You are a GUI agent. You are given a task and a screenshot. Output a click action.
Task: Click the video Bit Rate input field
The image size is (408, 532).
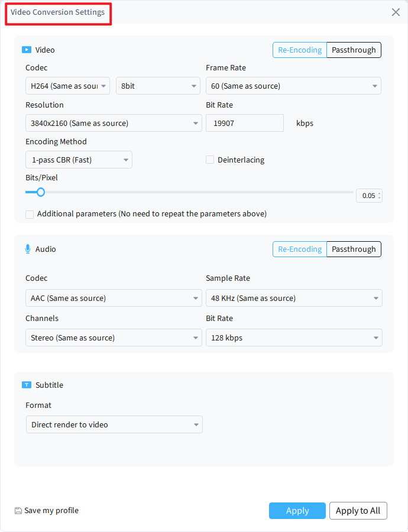pyautogui.click(x=245, y=123)
